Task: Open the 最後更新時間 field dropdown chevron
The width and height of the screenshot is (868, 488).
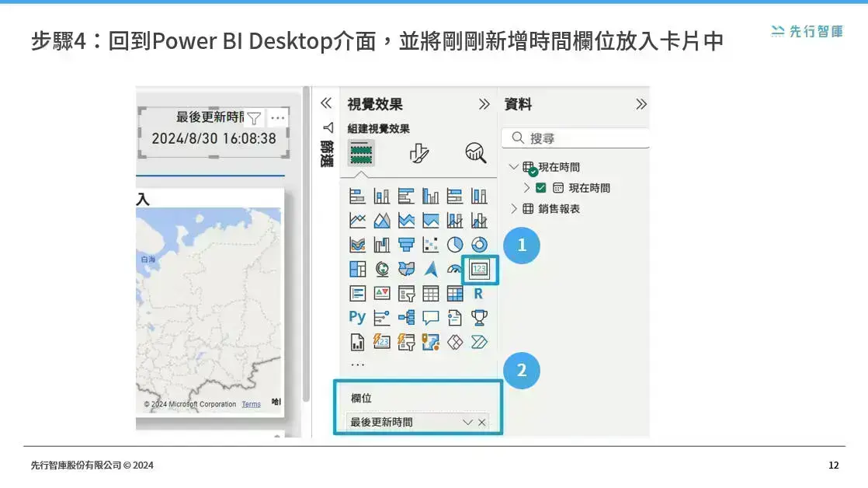Action: pos(467,422)
